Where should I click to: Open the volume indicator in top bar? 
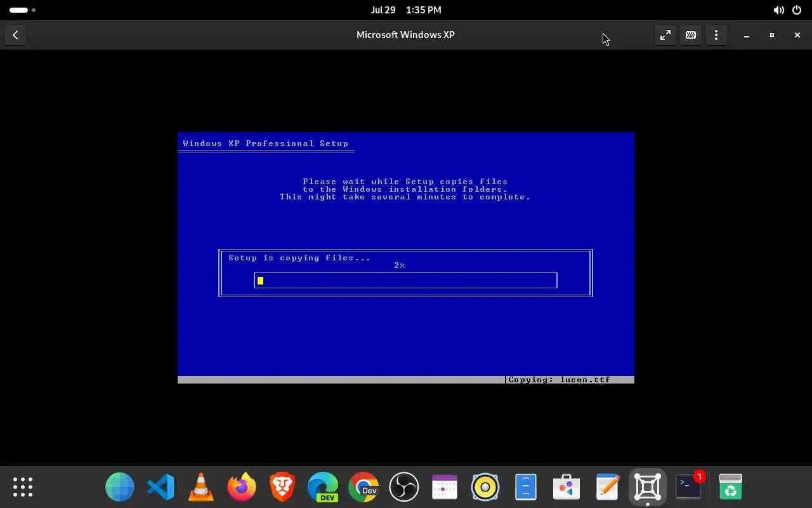[x=778, y=10]
